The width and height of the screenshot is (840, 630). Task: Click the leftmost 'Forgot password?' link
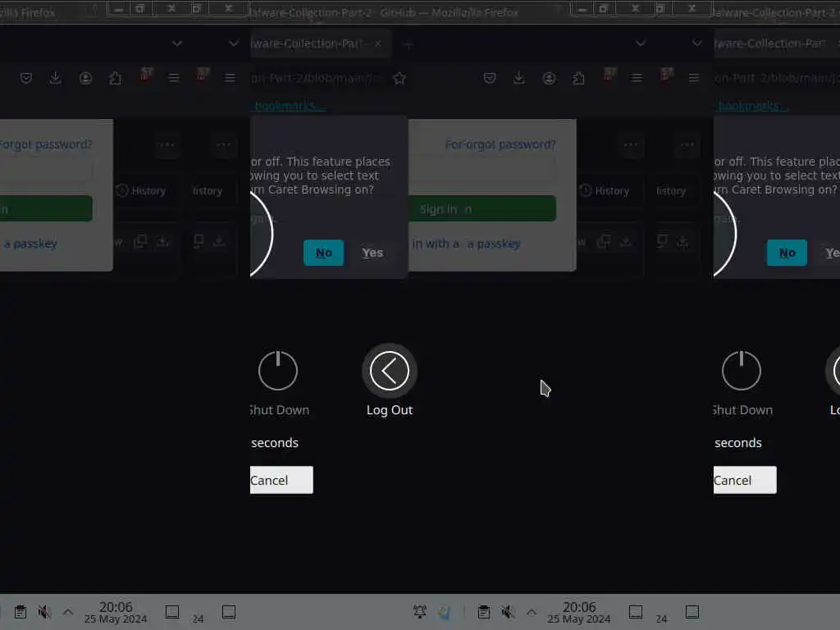click(46, 144)
